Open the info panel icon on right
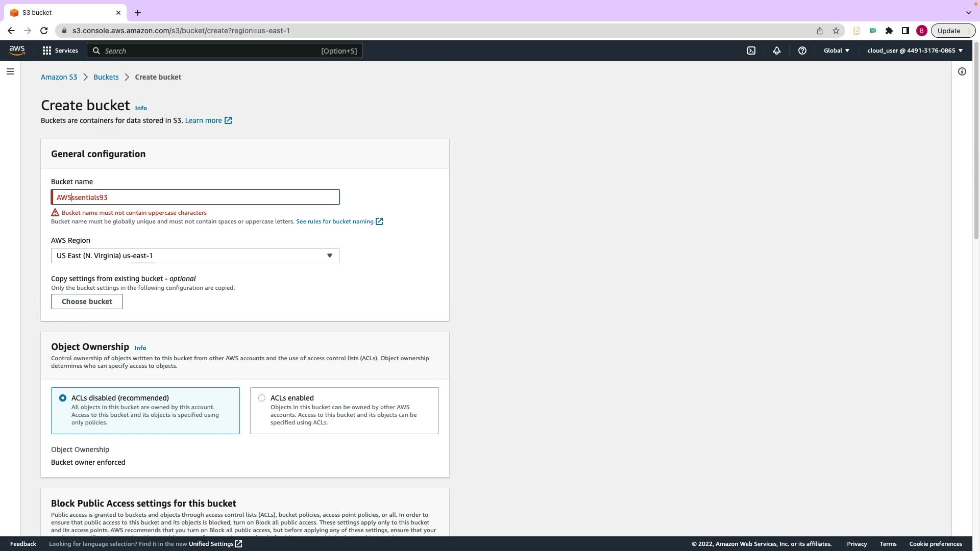Screen dimensions: 980x551 (962, 71)
